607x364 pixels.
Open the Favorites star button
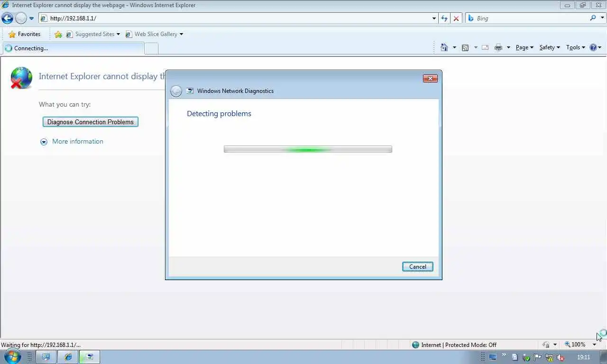point(24,34)
